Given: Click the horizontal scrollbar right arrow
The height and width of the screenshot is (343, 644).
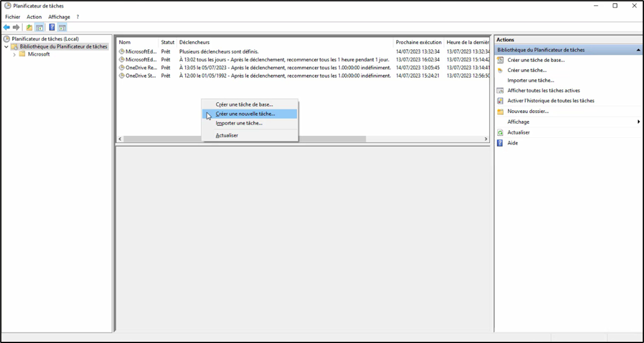Looking at the screenshot, I should point(486,139).
